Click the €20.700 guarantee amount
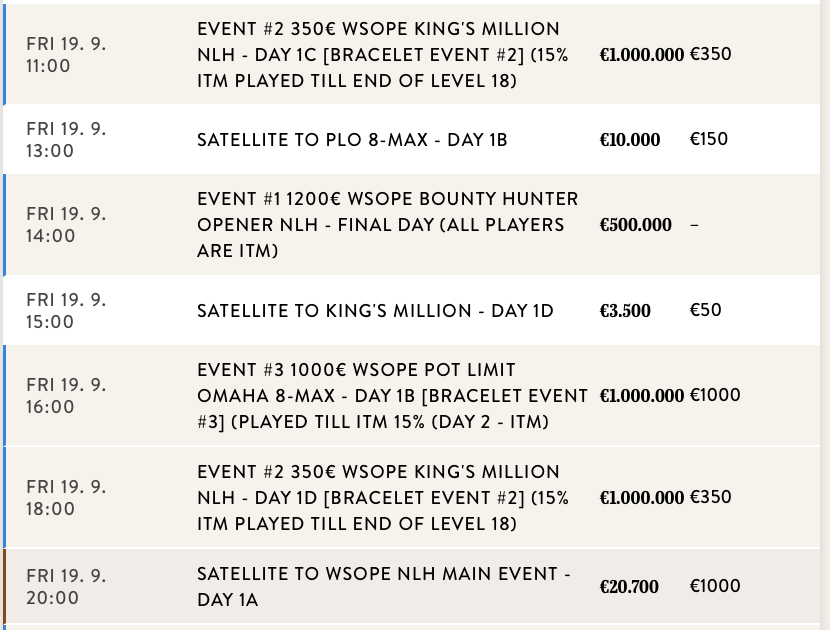830x630 pixels. (x=629, y=587)
